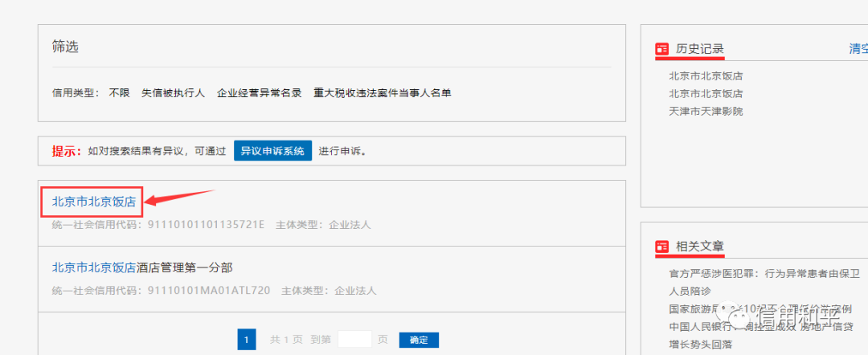Filter results by 企业经营异常名录
The image size is (868, 355).
coord(259,93)
